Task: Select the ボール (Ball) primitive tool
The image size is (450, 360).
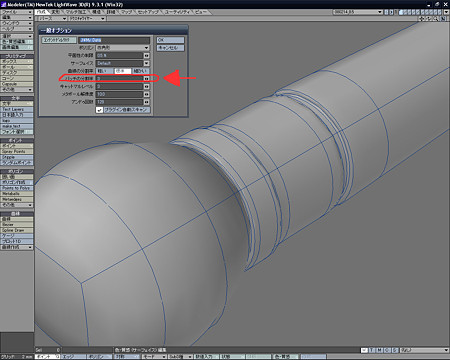Action: pos(17,67)
